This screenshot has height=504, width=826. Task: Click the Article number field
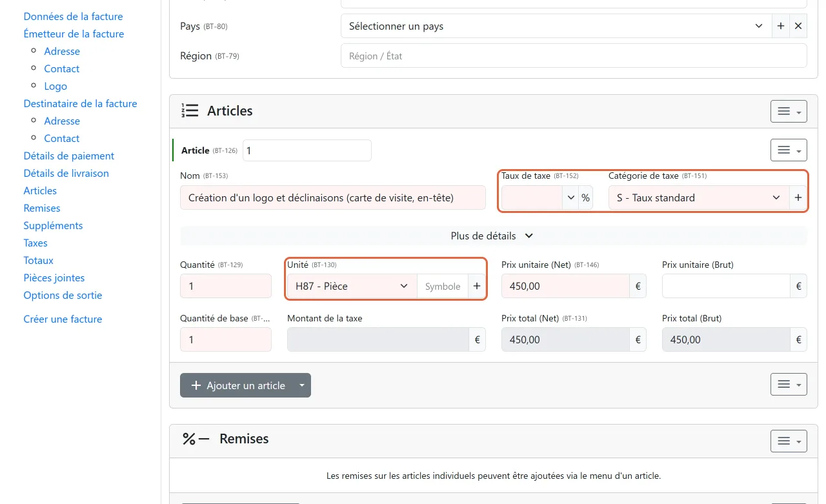click(x=307, y=150)
